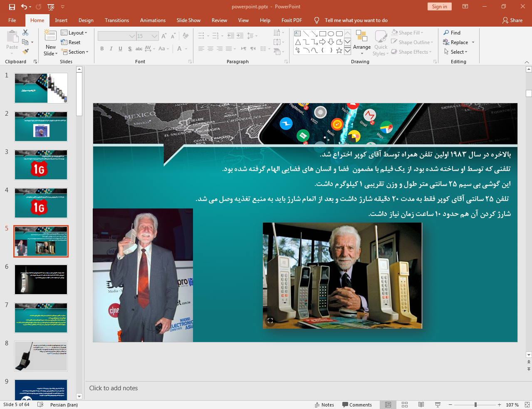Toggle Italic formatting
The height and width of the screenshot is (409, 532).
pos(111,49)
